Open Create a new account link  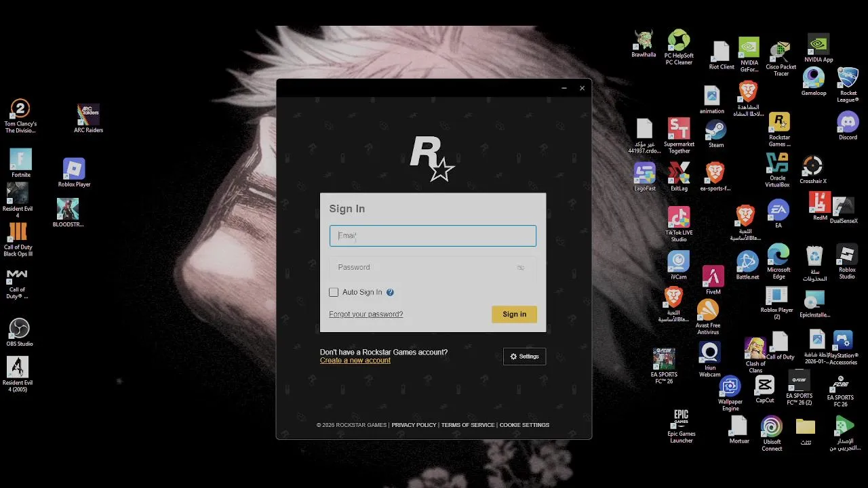[355, 361]
